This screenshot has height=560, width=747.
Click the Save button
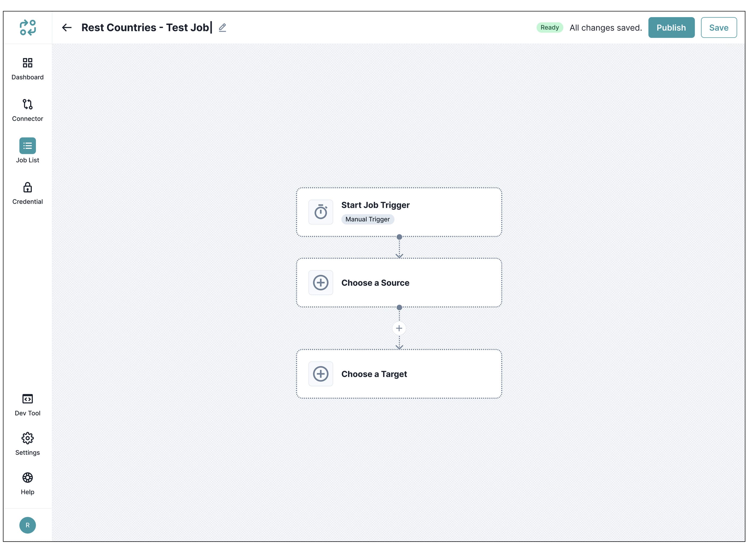[719, 27]
